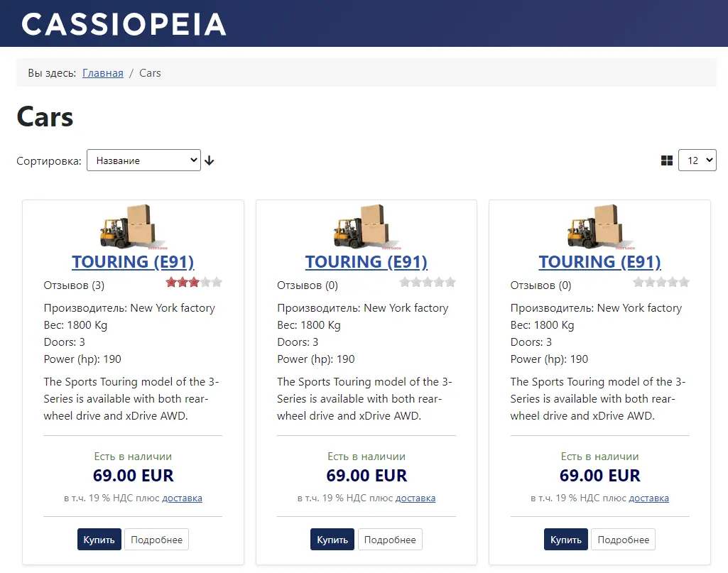Open the items-per-page dropdown showing 12
Viewport: 728px width, 573px height.
[x=697, y=160]
